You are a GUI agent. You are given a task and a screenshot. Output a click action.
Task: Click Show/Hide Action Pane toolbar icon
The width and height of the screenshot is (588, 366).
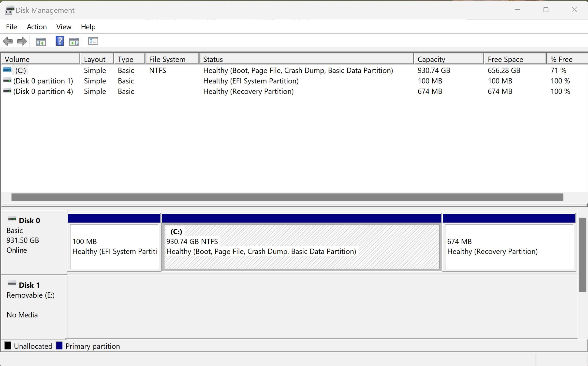tap(74, 41)
